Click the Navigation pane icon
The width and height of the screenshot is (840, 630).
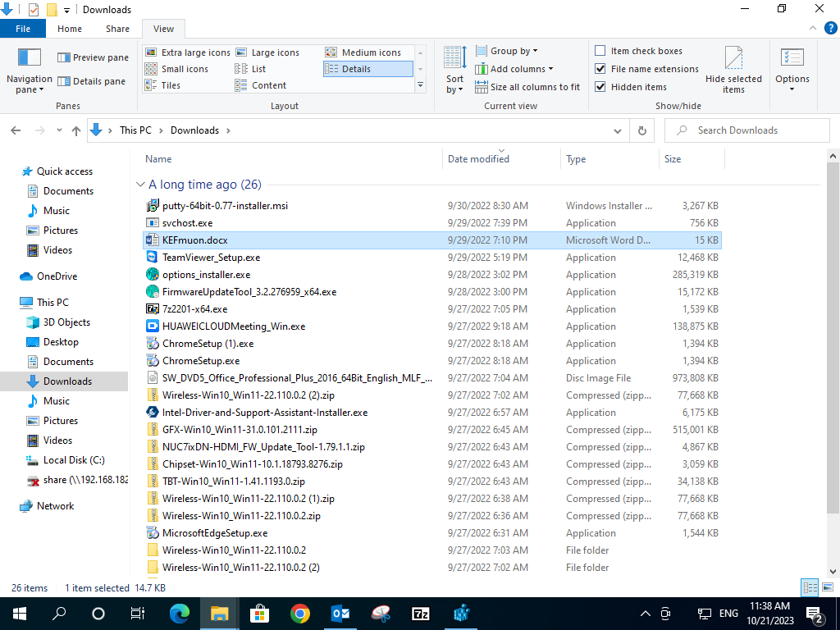pyautogui.click(x=30, y=57)
